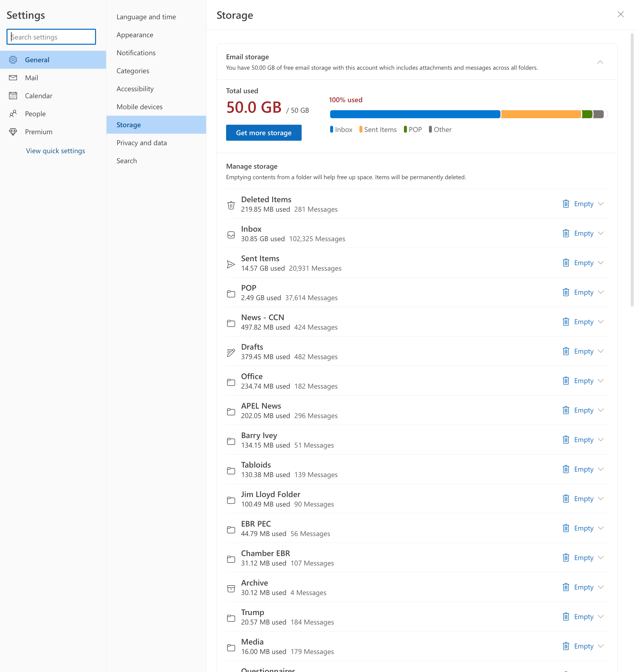Expand Empty options for Barry Ivey
636x672 pixels.
(601, 439)
